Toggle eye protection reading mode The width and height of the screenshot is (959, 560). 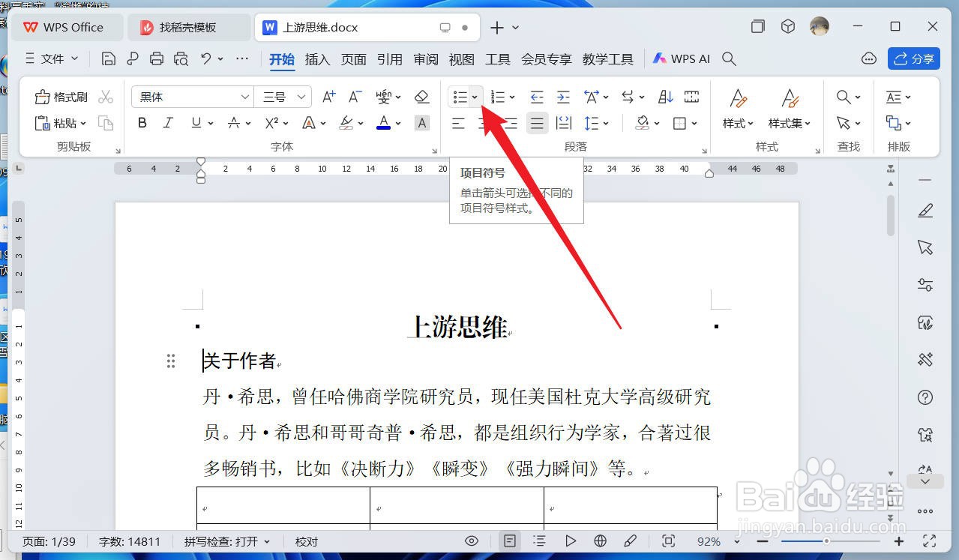[x=471, y=541]
